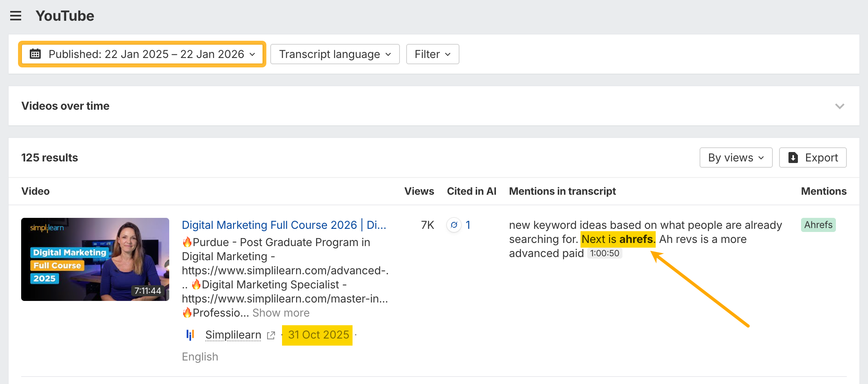
Task: Sort by the Views column header
Action: 419,191
